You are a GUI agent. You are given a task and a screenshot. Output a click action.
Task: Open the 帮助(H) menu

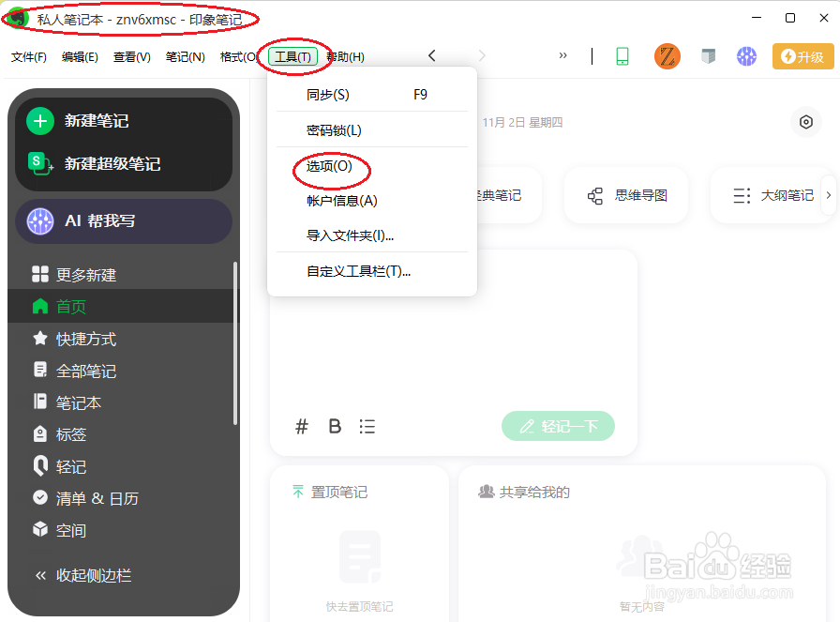click(346, 57)
